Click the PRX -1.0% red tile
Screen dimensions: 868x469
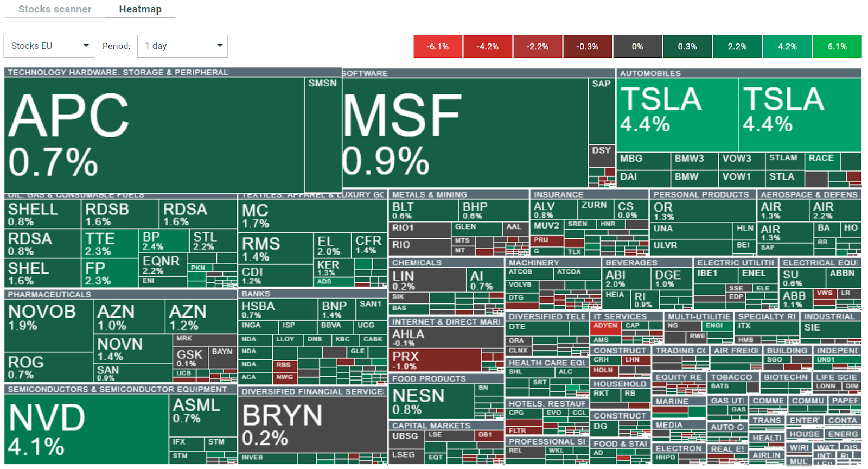click(435, 360)
